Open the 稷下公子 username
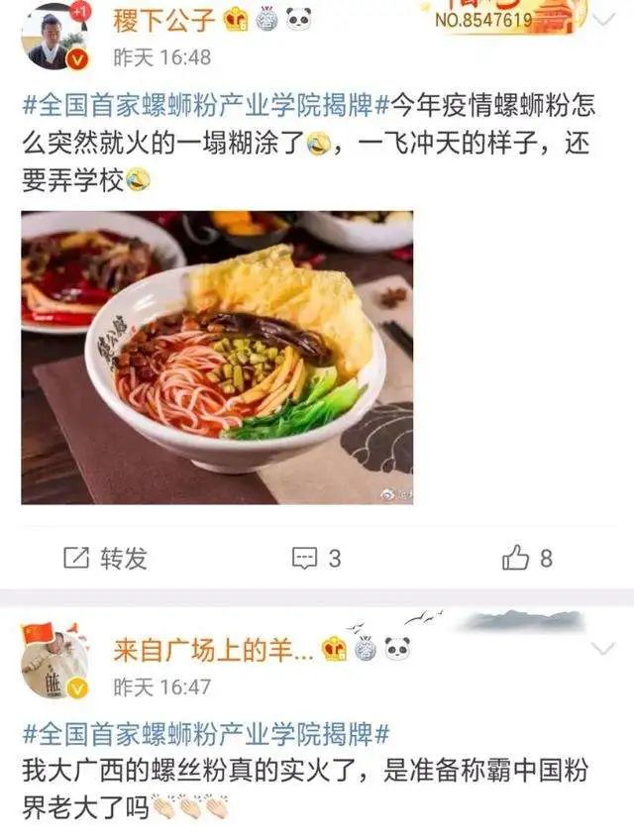The width and height of the screenshot is (634, 840). point(164,21)
